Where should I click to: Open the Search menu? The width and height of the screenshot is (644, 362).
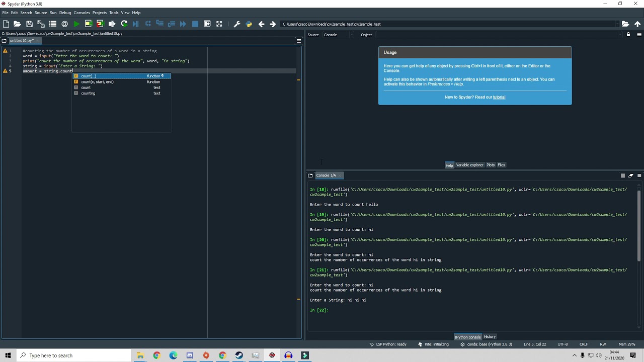[x=26, y=13]
